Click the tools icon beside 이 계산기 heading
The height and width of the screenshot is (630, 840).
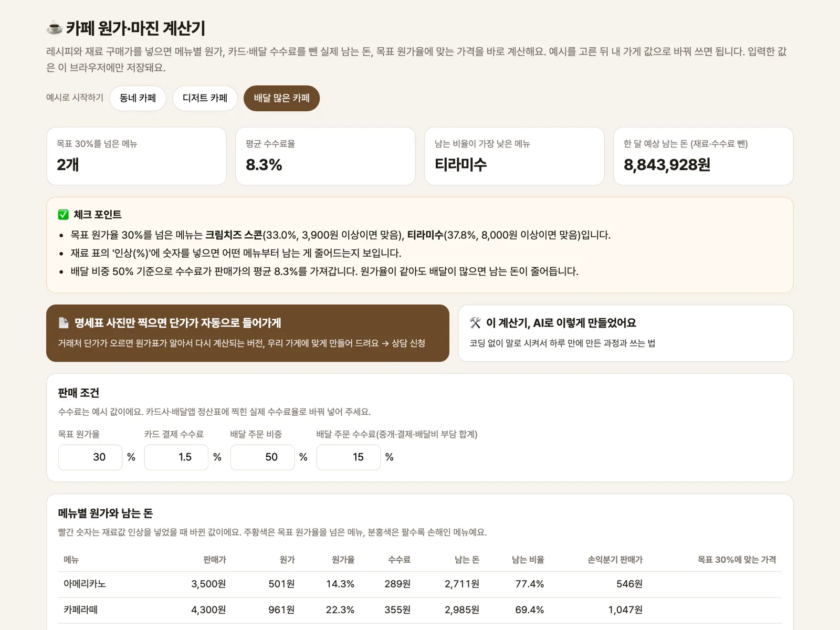point(475,323)
